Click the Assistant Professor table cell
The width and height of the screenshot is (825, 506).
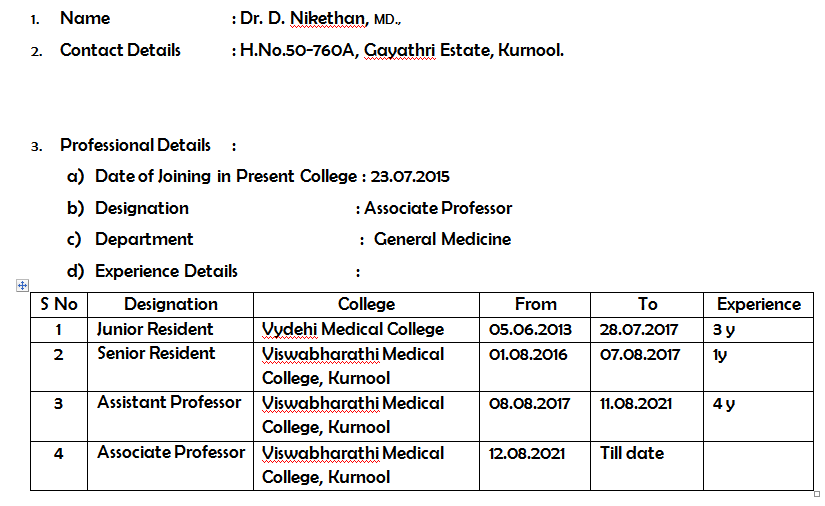(170, 417)
